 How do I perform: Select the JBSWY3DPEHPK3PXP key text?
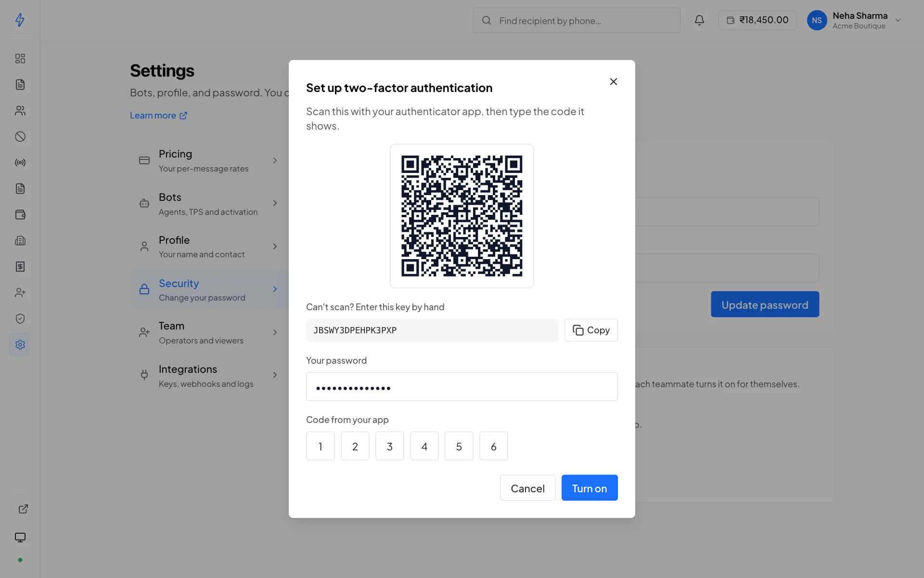(x=355, y=330)
